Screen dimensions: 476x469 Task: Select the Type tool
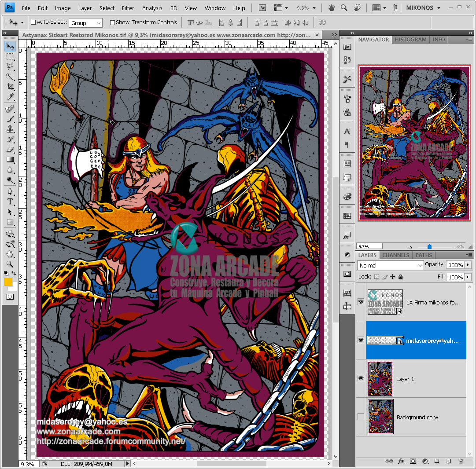tap(10, 202)
